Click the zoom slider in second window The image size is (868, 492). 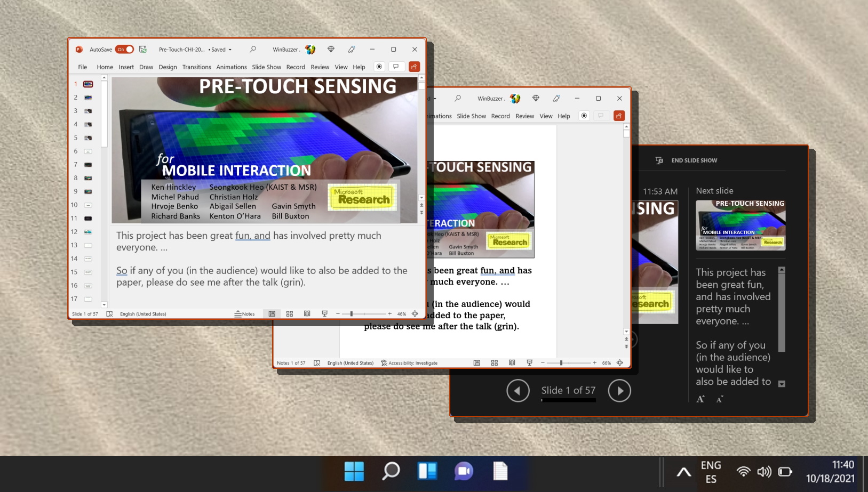pos(569,363)
